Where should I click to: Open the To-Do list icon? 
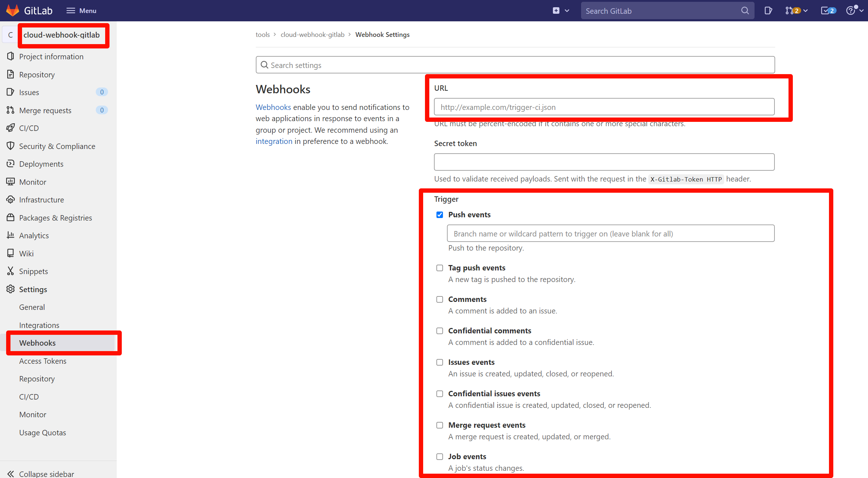[x=828, y=10]
